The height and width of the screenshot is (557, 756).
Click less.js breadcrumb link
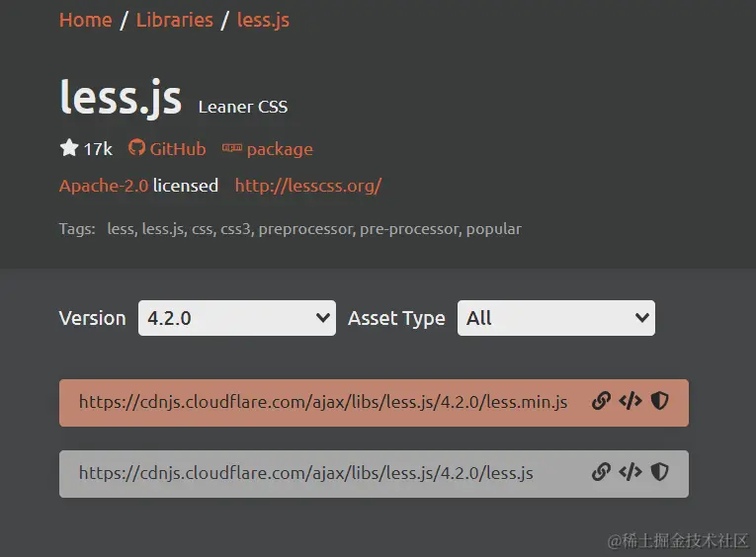point(263,21)
